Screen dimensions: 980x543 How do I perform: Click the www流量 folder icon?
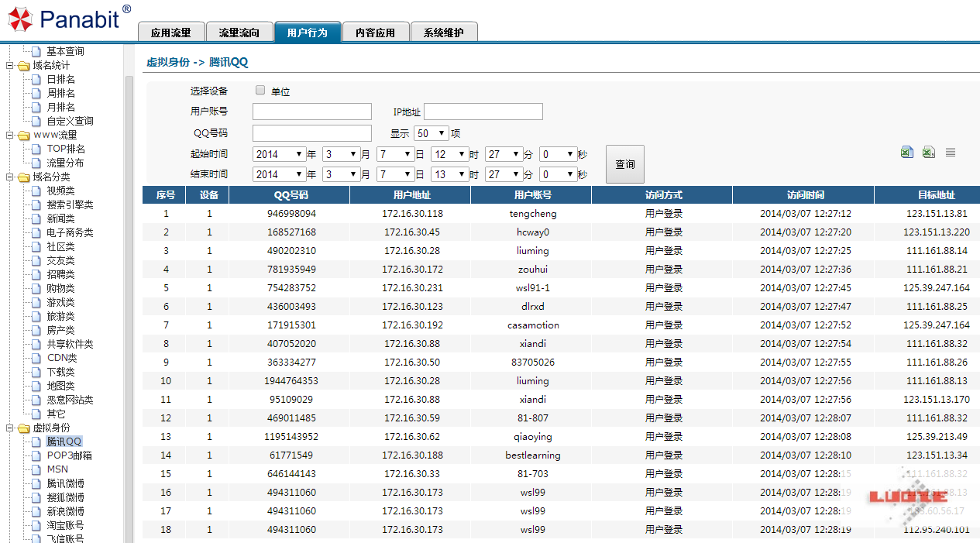coord(24,136)
